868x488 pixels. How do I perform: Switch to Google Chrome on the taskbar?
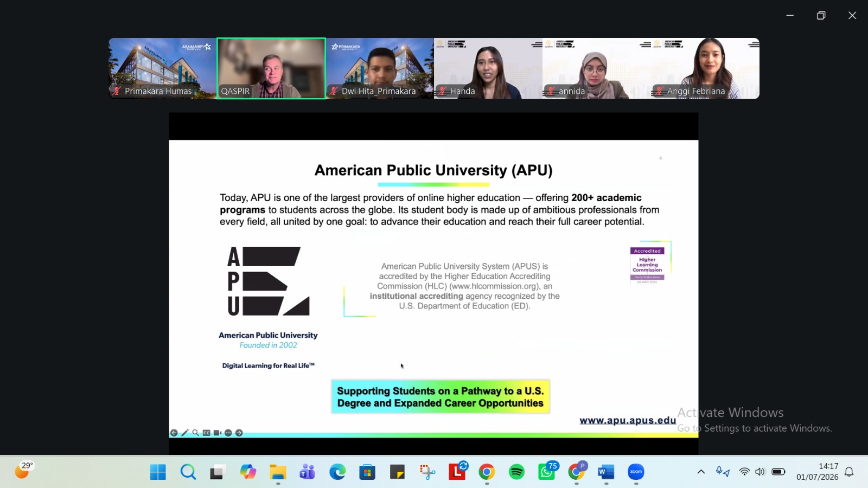(487, 472)
